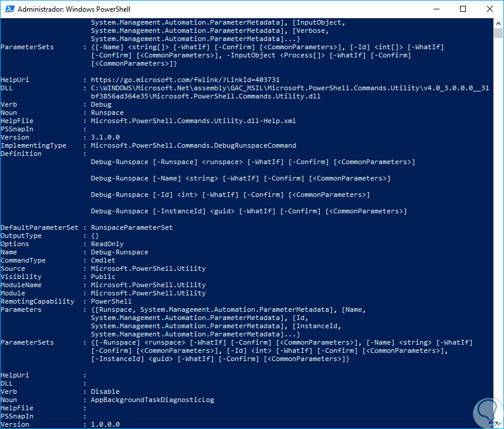Click the "Cmdlet" CommandType value
The height and width of the screenshot is (429, 504).
[x=103, y=260]
